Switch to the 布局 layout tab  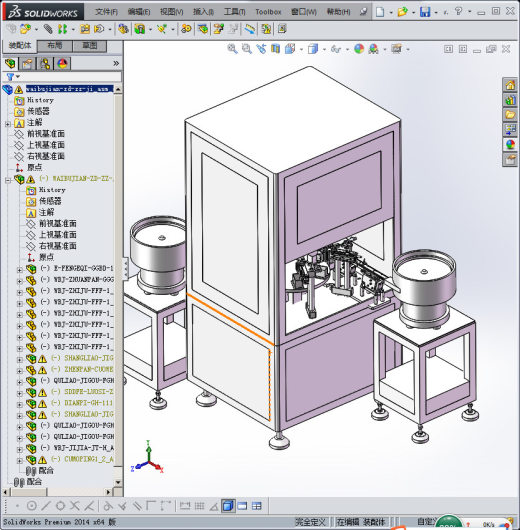pyautogui.click(x=54, y=46)
